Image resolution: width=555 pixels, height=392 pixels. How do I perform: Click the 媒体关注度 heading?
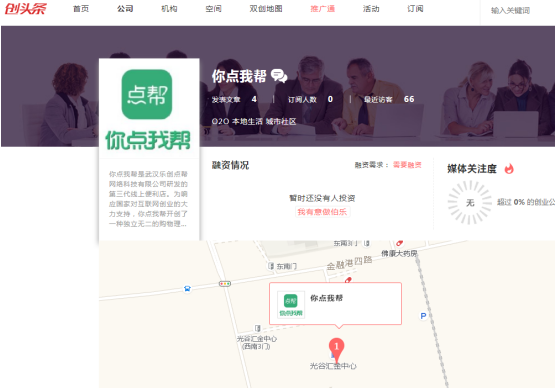point(472,169)
